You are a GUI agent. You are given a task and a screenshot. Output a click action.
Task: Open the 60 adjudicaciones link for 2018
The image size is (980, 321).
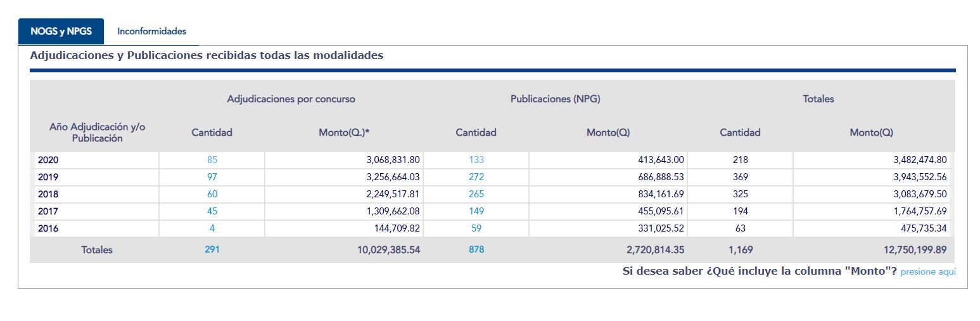pyautogui.click(x=212, y=194)
